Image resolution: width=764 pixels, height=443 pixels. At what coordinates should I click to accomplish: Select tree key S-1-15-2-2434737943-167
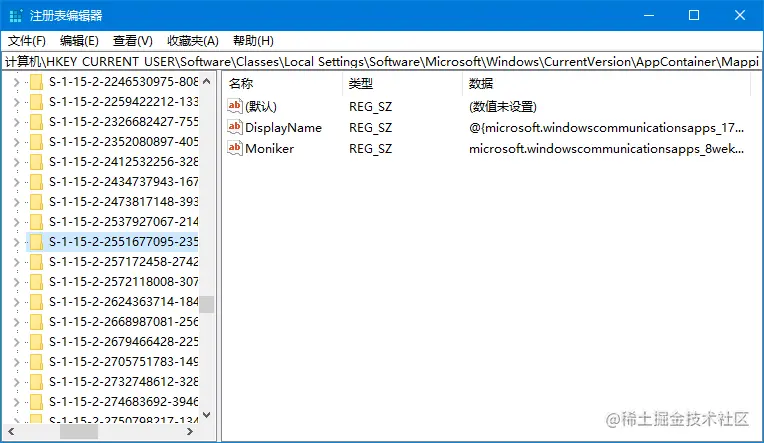[x=123, y=182]
